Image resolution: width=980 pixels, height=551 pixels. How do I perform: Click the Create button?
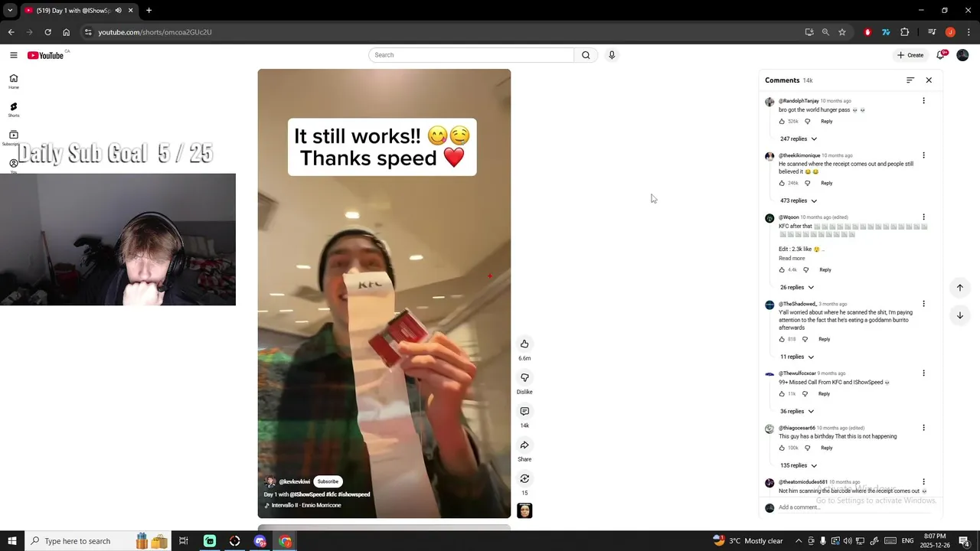[x=910, y=55]
